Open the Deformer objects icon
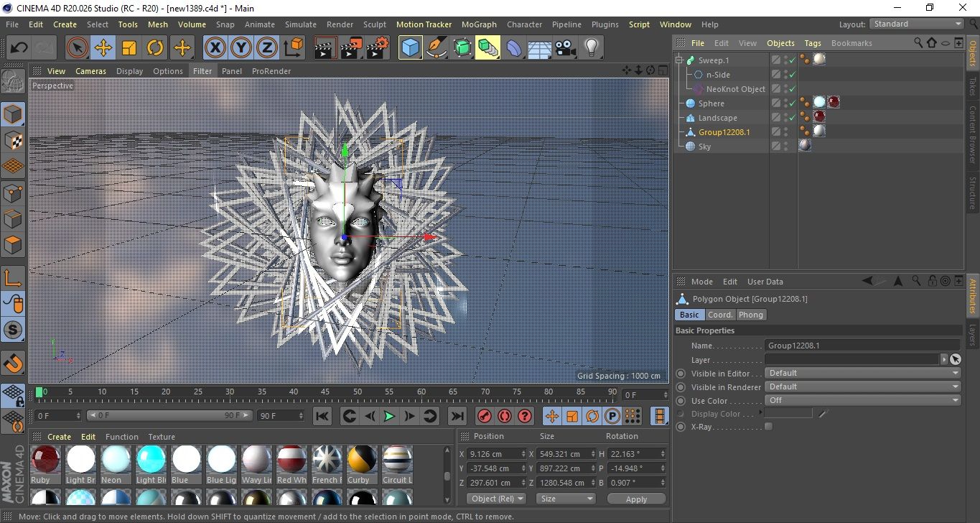The image size is (980, 523). [x=514, y=48]
